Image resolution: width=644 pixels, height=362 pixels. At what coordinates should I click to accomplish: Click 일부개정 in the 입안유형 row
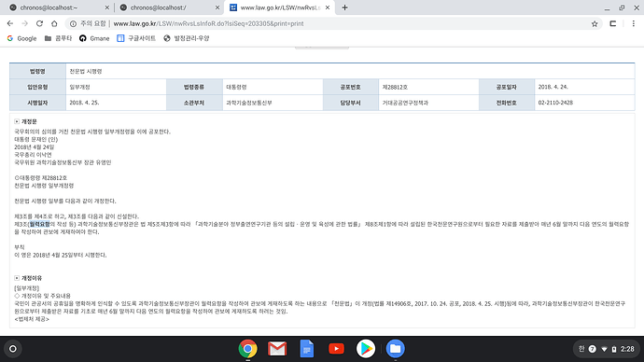(x=79, y=87)
